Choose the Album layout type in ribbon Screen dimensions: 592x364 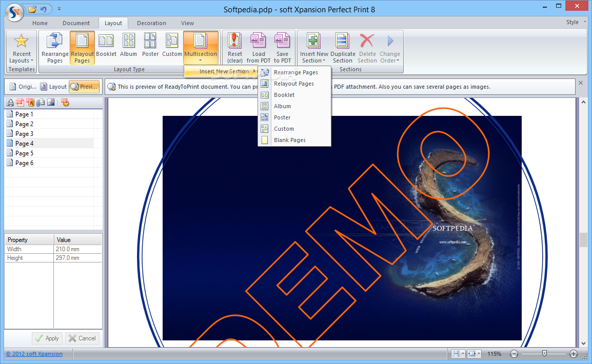point(128,45)
